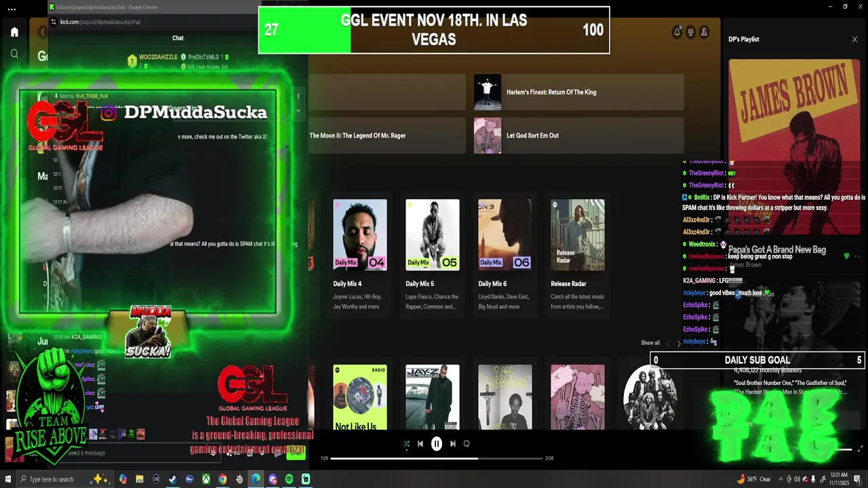The height and width of the screenshot is (488, 868).
Task: Open the Daily Mix 6 playlist cover
Action: 505,235
